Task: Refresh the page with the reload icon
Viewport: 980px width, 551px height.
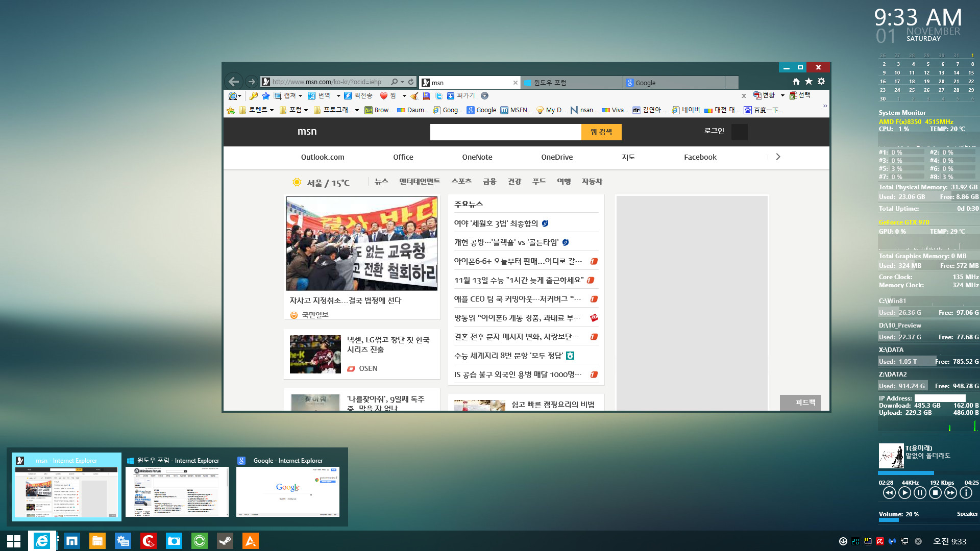Action: coord(411,82)
